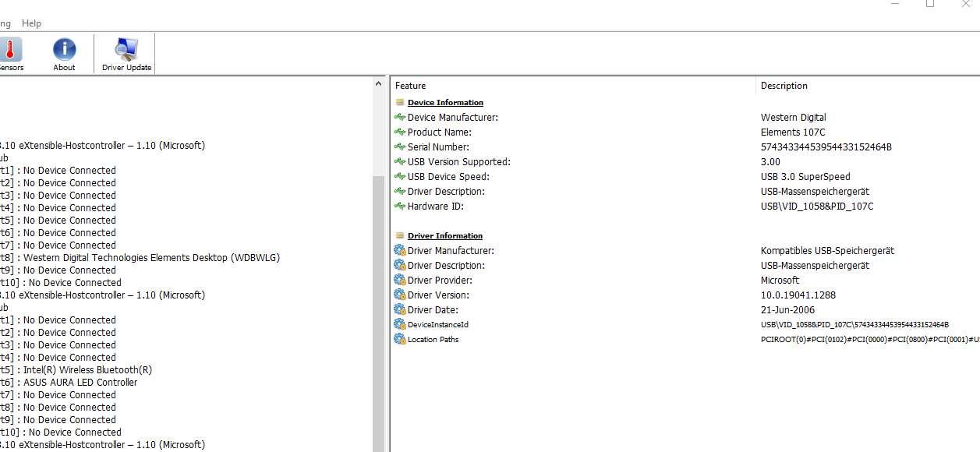Click serial number value 574343344539544433152464B
Viewport: 980px width, 452px height.
(x=826, y=147)
